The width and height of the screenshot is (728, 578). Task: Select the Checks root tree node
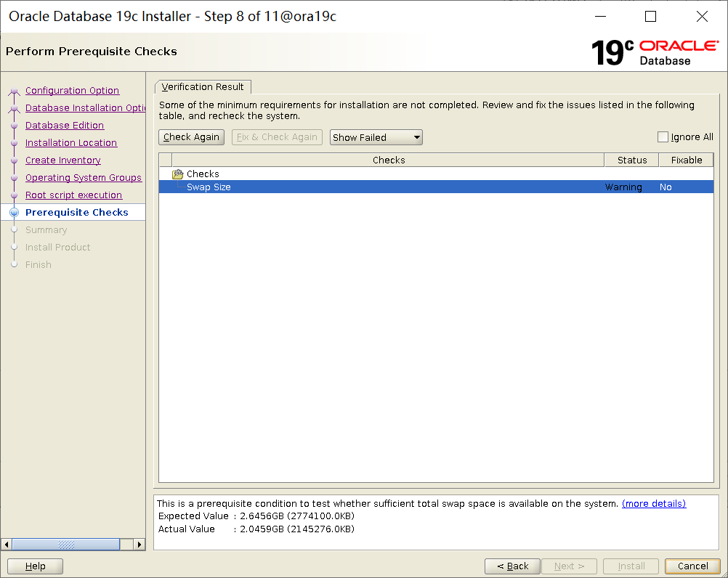[x=203, y=174]
